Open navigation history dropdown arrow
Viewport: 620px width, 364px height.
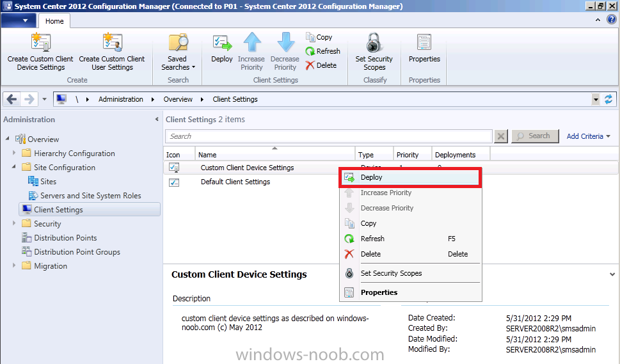click(44, 99)
